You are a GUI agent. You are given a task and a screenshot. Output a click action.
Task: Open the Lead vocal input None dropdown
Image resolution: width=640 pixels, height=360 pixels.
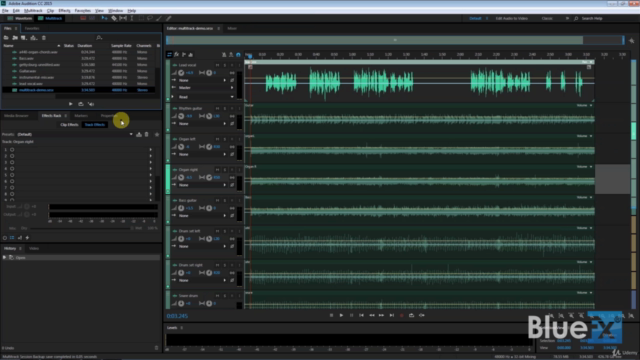tap(202, 80)
